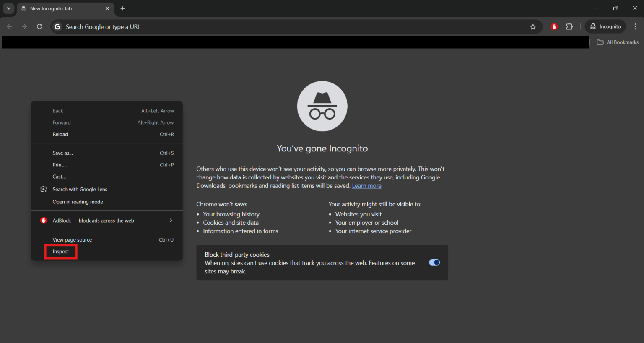
Task: Toggle Block third-party cookies switch
Action: pyautogui.click(x=434, y=262)
